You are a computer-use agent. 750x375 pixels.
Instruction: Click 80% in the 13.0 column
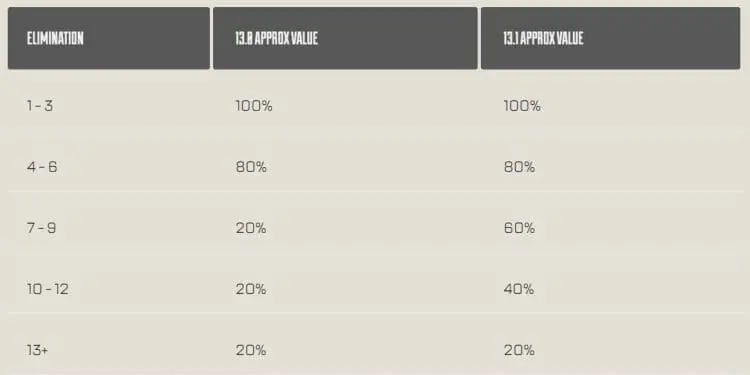point(251,167)
